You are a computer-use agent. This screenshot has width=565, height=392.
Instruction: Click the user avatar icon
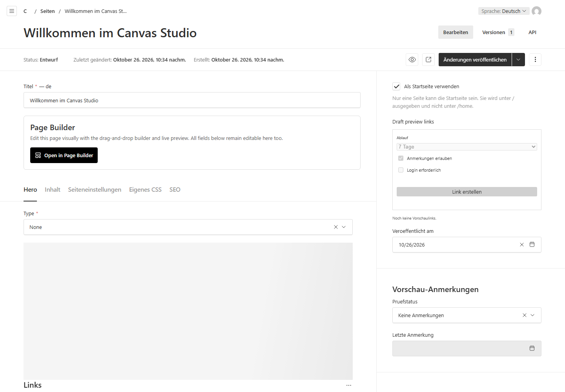point(536,11)
